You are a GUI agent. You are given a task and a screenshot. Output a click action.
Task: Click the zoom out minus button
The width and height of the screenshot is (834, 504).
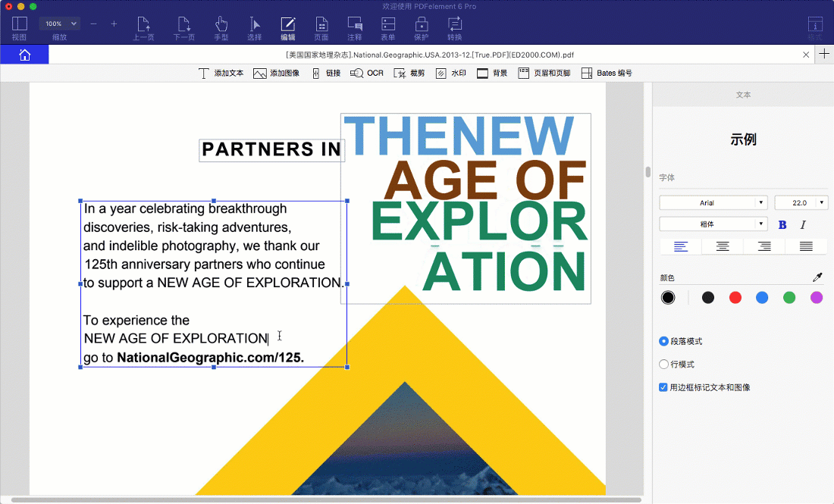[x=93, y=24]
